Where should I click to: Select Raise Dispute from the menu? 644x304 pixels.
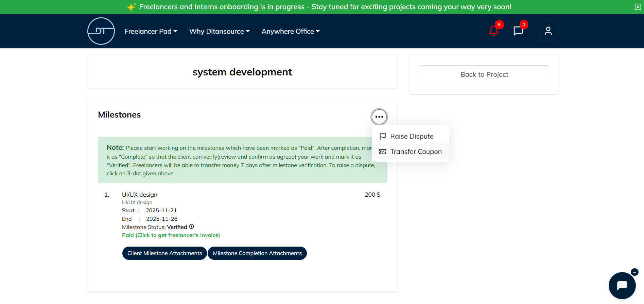(x=411, y=136)
